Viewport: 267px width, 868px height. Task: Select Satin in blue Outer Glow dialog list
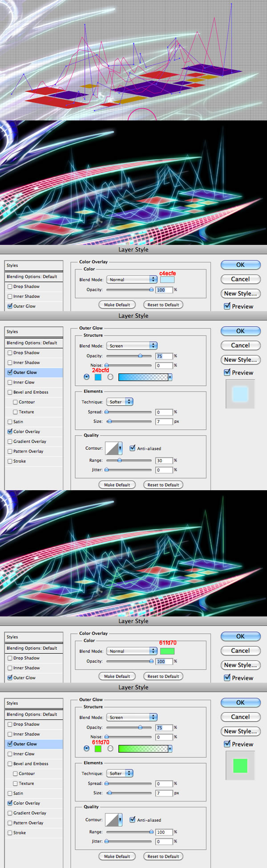(x=18, y=422)
